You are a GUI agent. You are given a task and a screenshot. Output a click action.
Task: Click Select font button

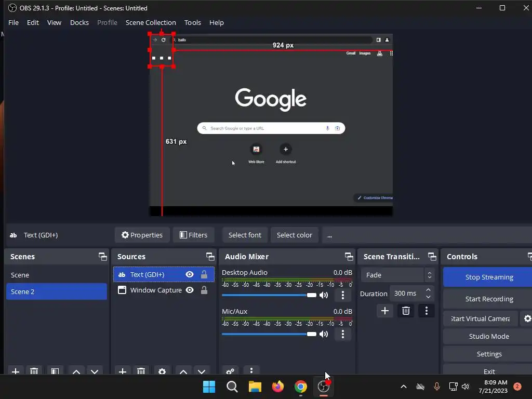point(245,235)
